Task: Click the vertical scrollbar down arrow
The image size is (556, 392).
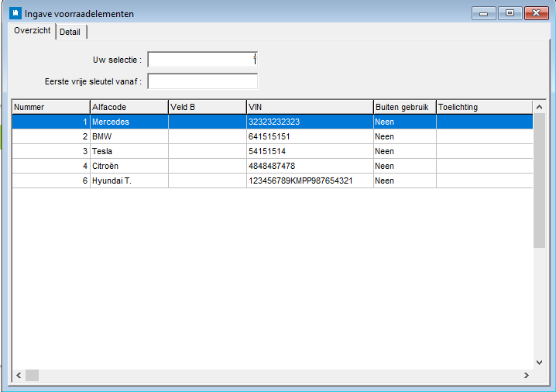Action: (x=539, y=362)
